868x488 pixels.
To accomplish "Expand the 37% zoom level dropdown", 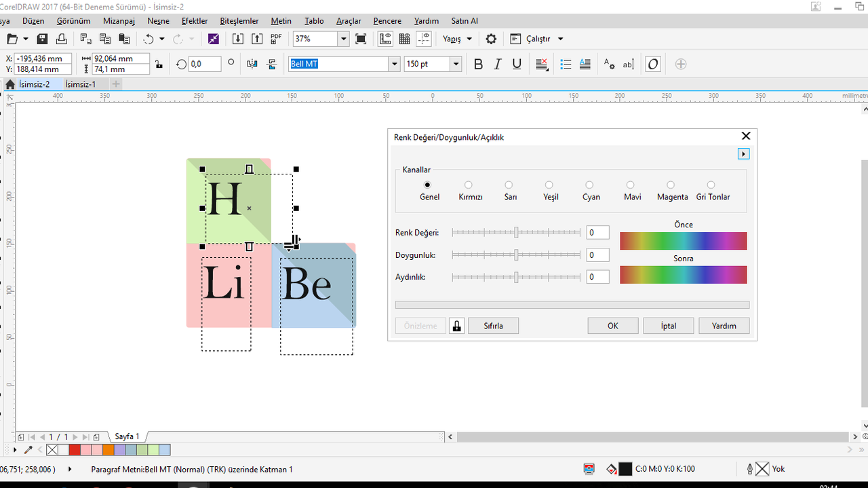I will pyautogui.click(x=343, y=39).
